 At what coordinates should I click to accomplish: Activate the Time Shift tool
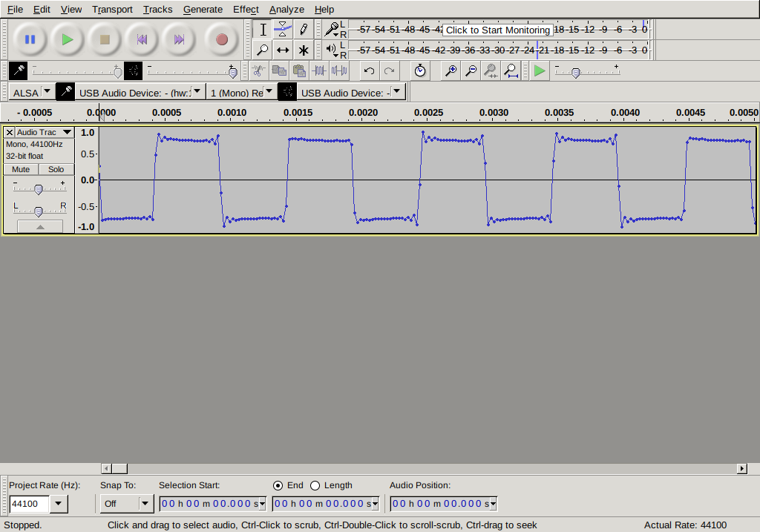tap(283, 50)
